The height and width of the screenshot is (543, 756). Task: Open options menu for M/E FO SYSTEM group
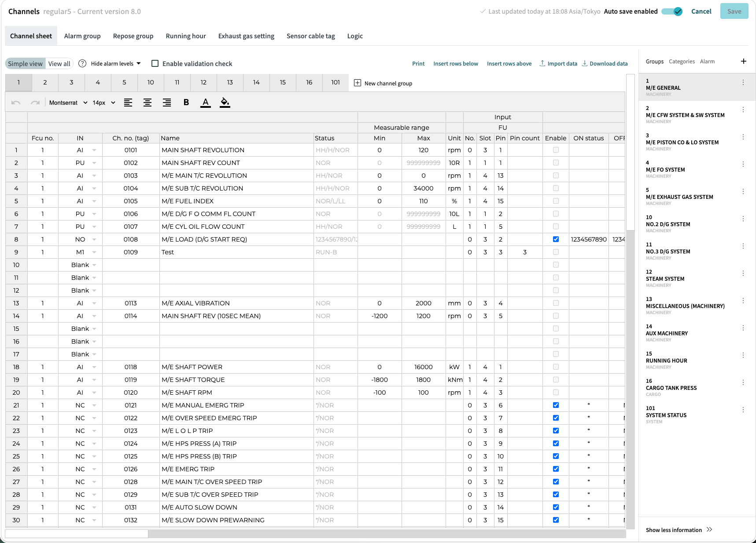coord(743,164)
